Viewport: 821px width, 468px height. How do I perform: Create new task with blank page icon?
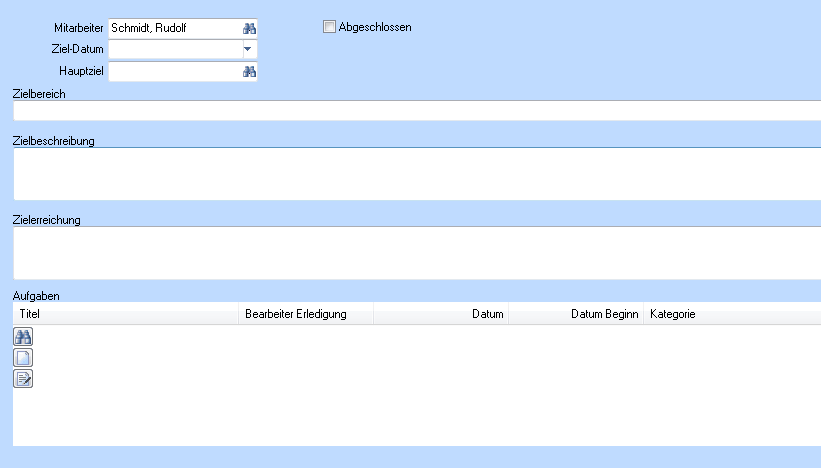point(23,358)
